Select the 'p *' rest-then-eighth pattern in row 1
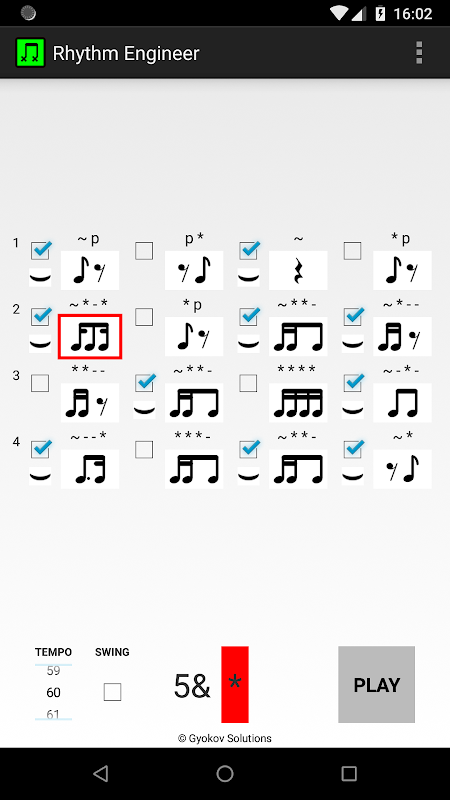This screenshot has width=450, height=800. tap(194, 270)
